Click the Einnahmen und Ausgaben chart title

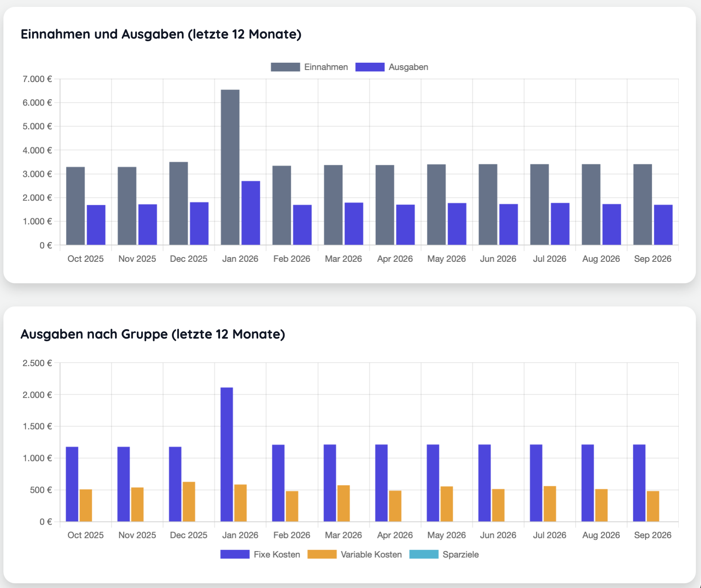click(161, 34)
